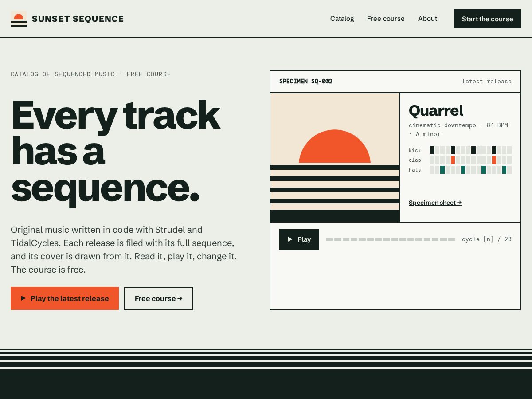Image resolution: width=532 pixels, height=399 pixels.
Task: Toggle the first step of the clap row
Action: click(x=432, y=160)
